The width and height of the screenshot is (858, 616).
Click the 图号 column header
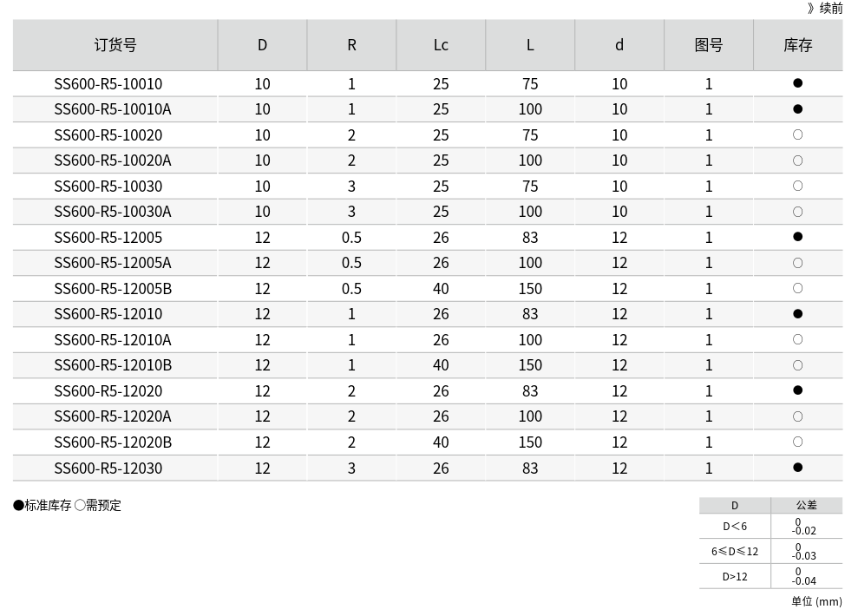708,45
